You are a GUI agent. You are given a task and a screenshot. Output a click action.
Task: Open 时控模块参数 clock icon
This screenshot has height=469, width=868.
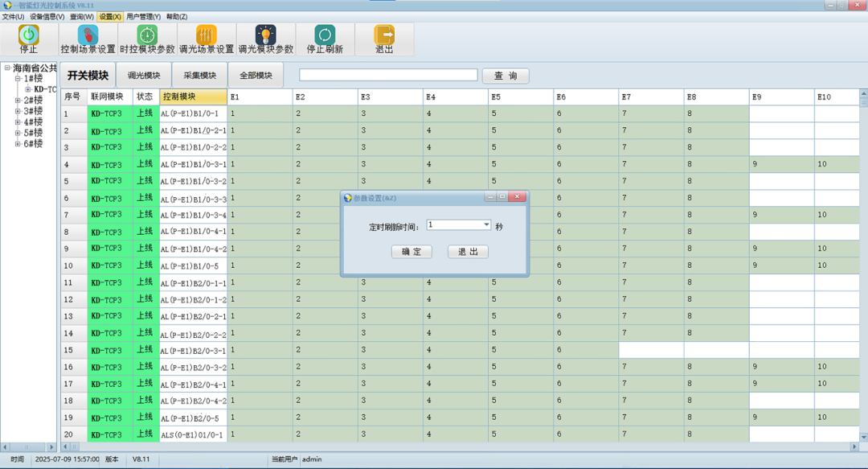coord(147,35)
